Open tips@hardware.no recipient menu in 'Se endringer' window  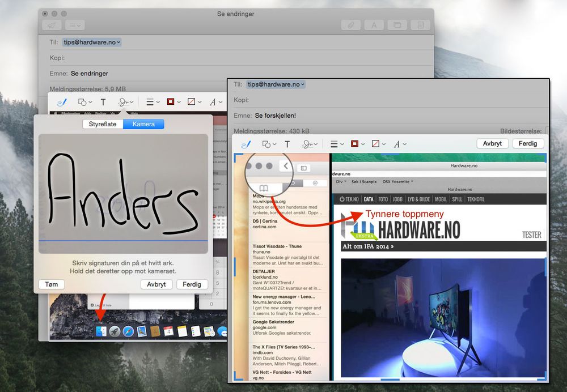[92, 42]
